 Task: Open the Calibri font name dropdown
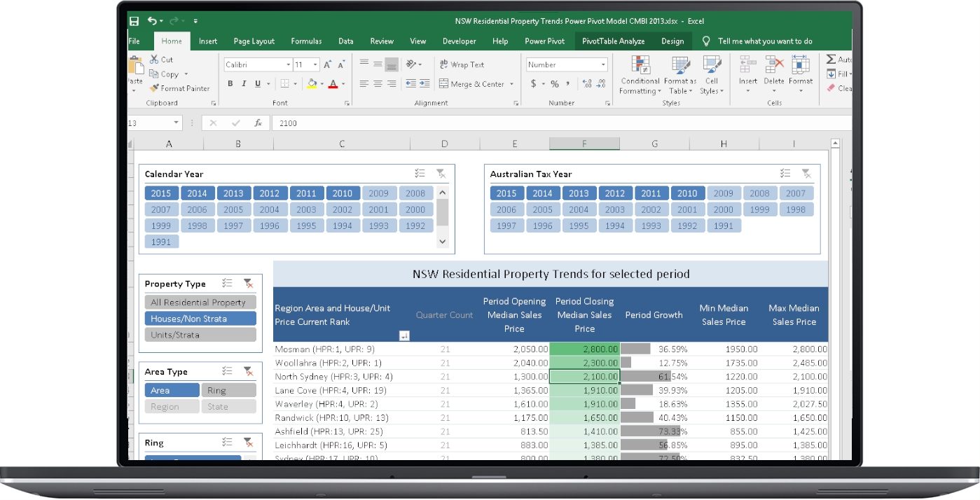pyautogui.click(x=288, y=64)
